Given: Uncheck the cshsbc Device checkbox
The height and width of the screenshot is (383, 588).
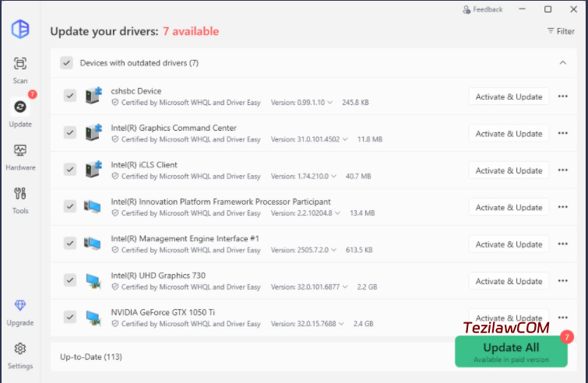Looking at the screenshot, I should (70, 96).
